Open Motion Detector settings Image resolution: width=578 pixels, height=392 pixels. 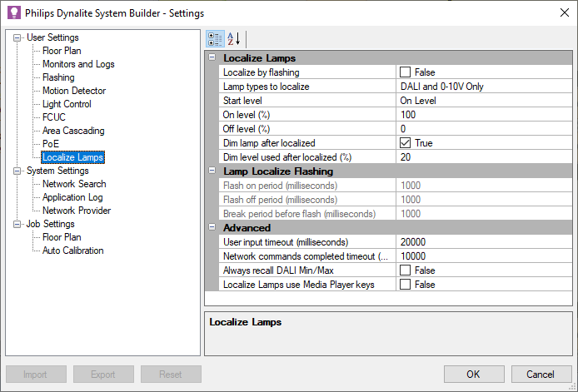(74, 91)
